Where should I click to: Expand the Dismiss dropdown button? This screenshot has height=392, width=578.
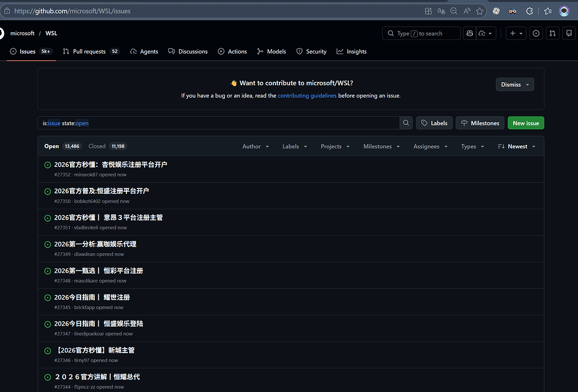point(515,85)
